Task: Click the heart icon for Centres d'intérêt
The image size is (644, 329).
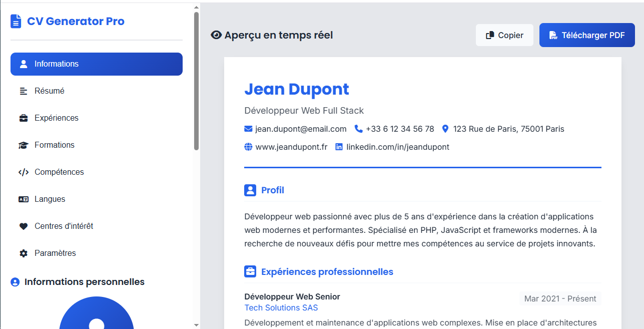Action: click(x=23, y=226)
